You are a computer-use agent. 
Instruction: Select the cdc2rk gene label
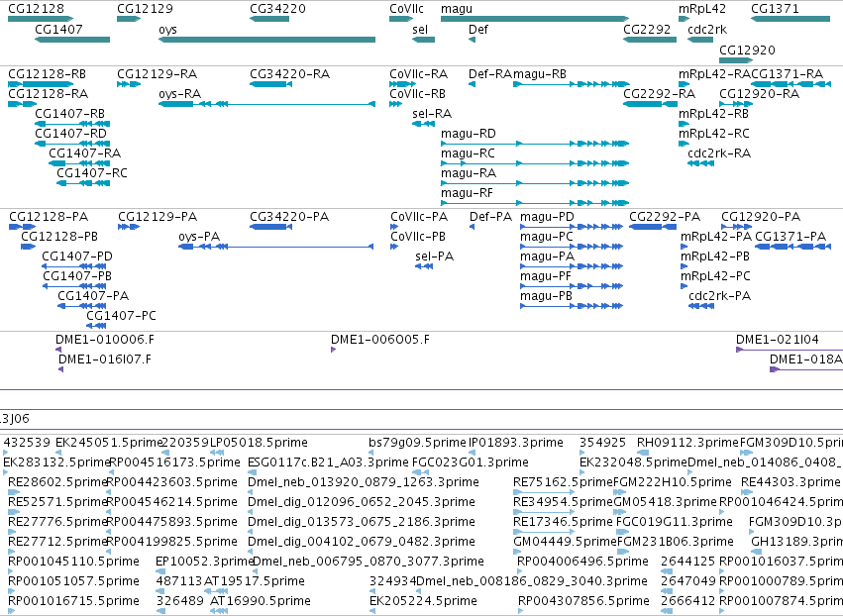coord(707,29)
